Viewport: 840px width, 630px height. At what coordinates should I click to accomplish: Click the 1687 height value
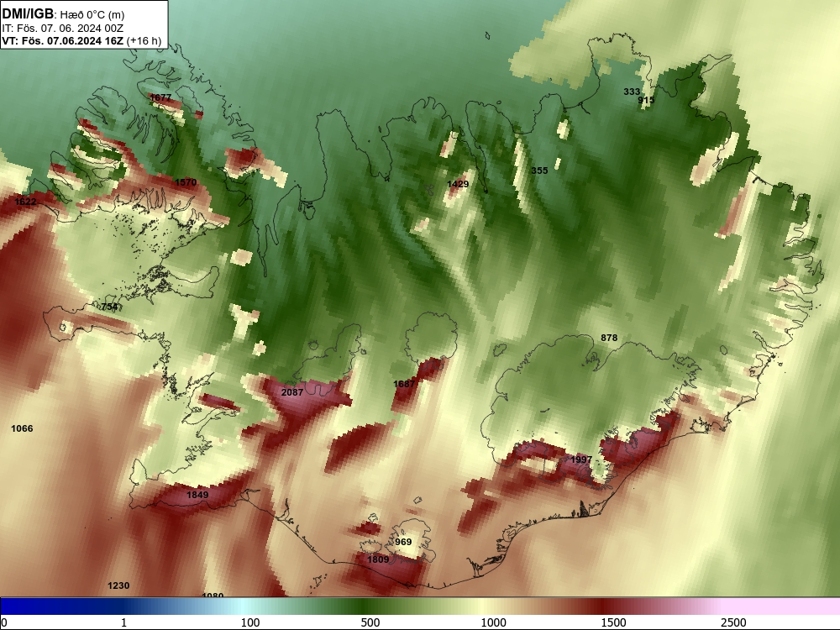404,384
